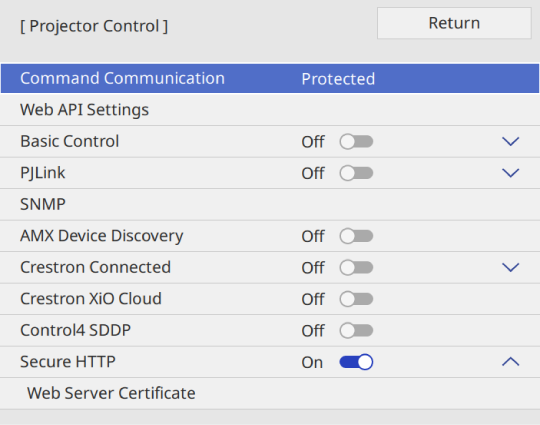Collapse the Secure HTTP section chevron
Image resolution: width=540 pixels, height=425 pixels.
coord(510,362)
